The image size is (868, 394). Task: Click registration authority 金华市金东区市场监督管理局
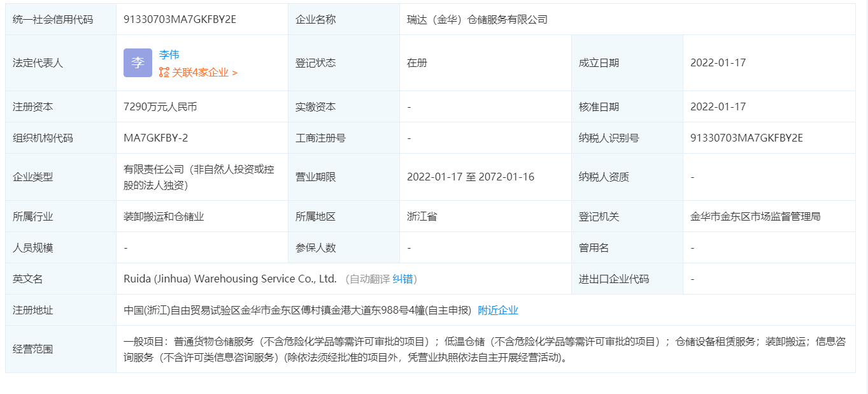pos(755,216)
